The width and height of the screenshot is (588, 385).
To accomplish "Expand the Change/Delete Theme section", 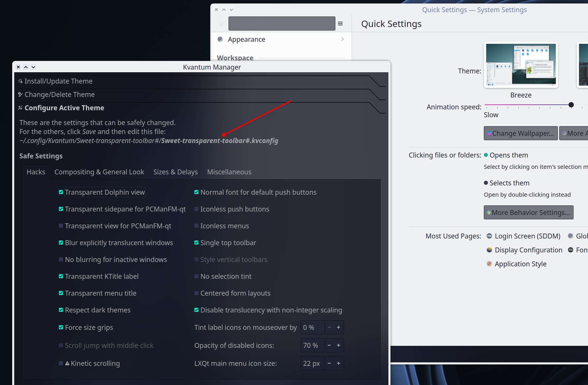I will pyautogui.click(x=202, y=94).
